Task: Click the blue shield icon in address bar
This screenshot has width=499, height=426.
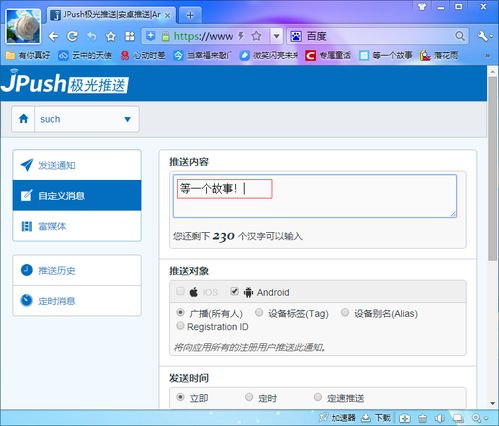Action: coord(151,36)
